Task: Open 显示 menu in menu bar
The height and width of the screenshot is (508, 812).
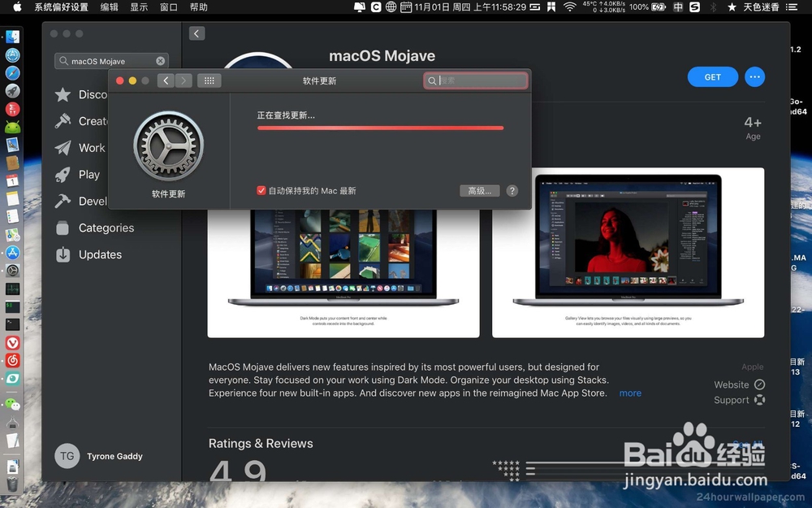Action: tap(139, 7)
